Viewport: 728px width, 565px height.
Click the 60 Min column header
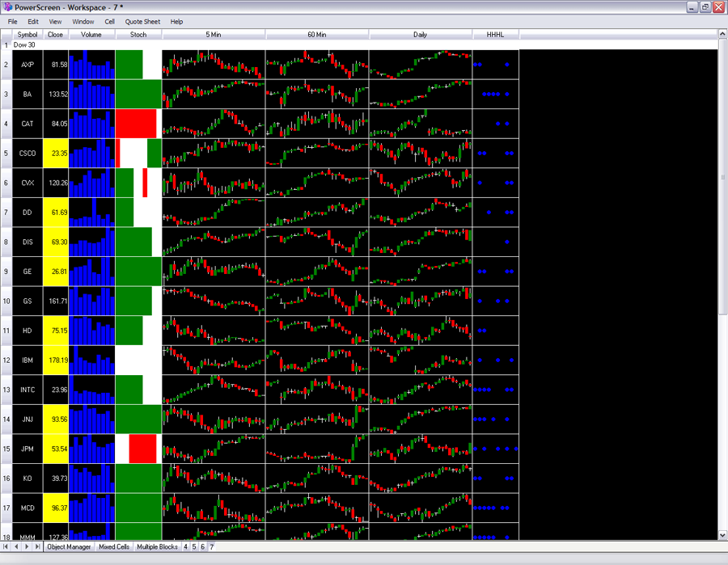click(317, 35)
